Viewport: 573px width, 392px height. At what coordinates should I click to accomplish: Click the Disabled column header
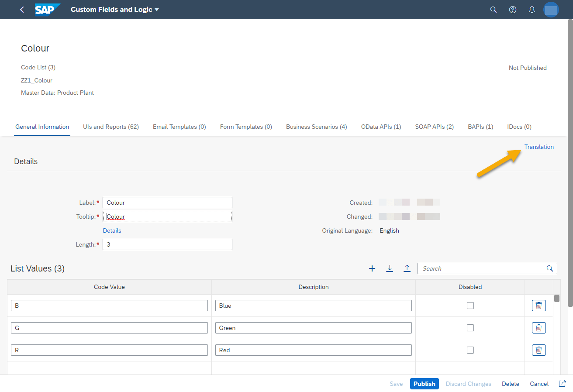point(470,287)
